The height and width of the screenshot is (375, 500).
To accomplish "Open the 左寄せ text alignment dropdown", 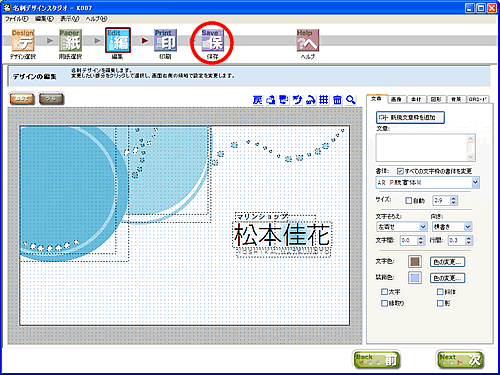I will click(423, 227).
